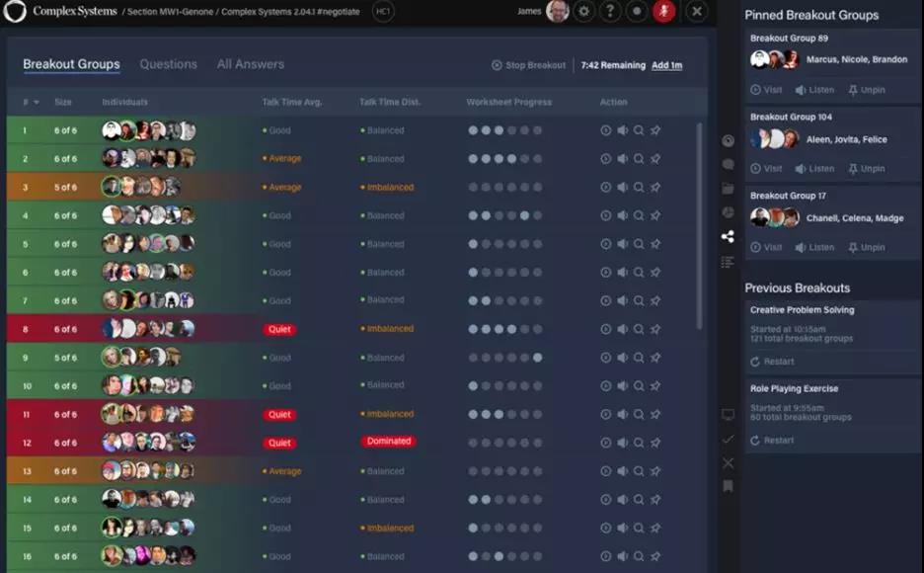
Task: Unpin Breakout Group 104
Action: pyautogui.click(x=867, y=169)
